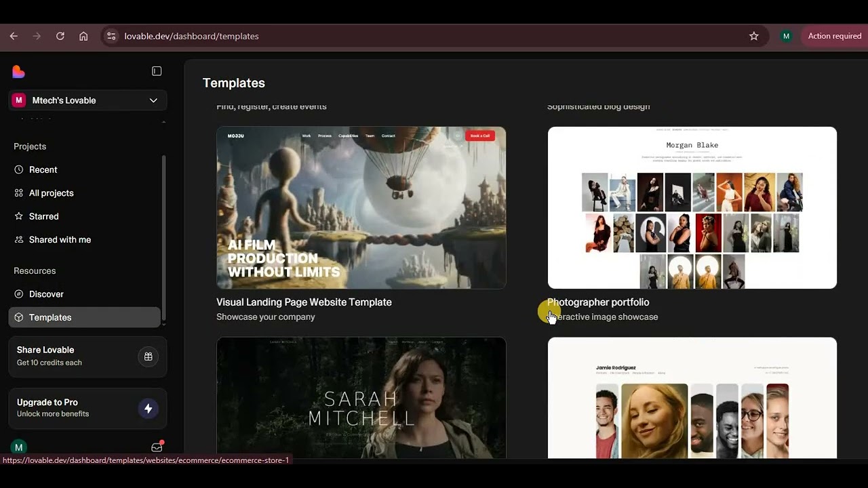Click the Sophisticated blog design text
Viewport: 868px width, 488px height.
pyautogui.click(x=598, y=106)
